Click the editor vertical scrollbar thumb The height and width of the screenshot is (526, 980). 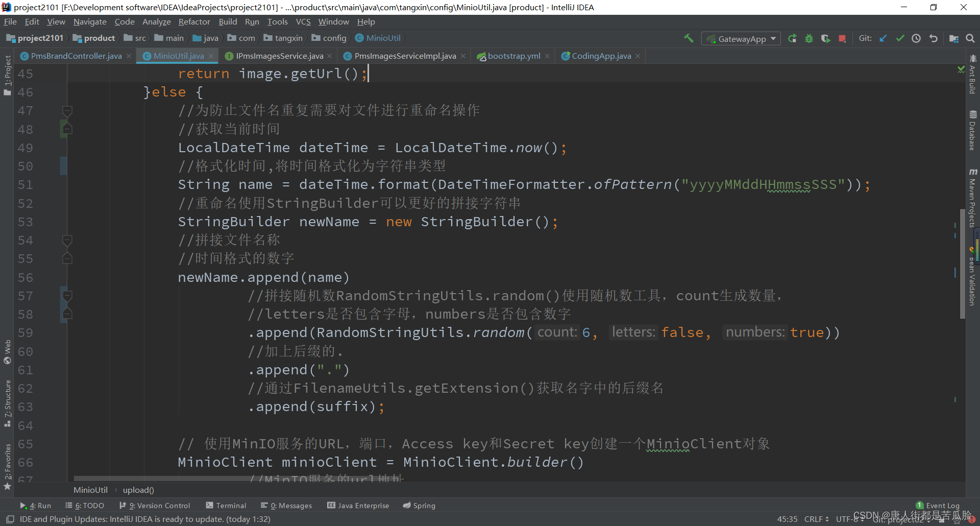coord(962,264)
